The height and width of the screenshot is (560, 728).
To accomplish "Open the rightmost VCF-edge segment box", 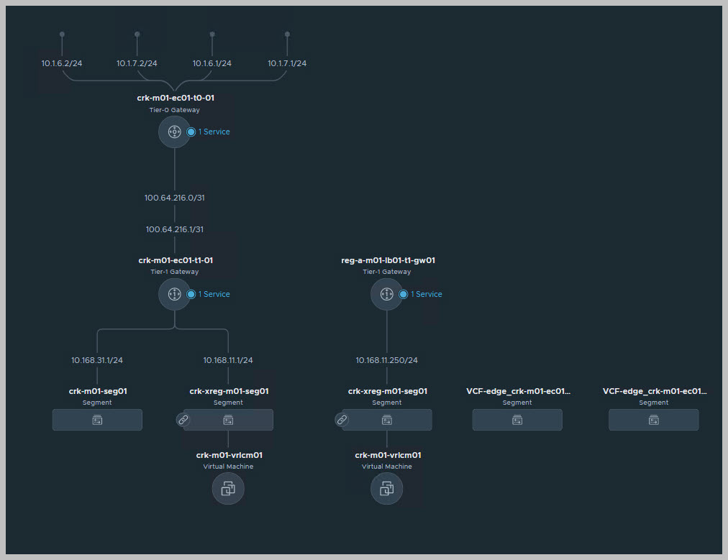I will [653, 420].
